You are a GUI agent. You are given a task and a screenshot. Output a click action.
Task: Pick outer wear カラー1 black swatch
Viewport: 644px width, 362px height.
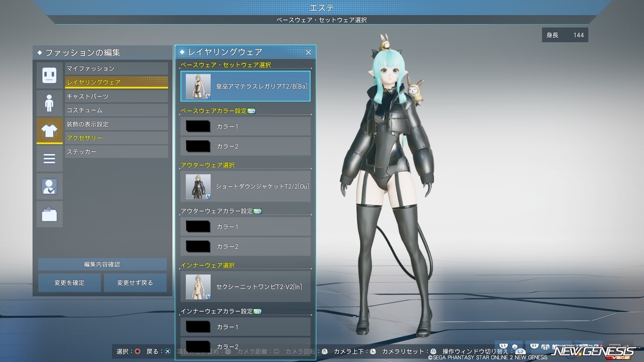click(197, 227)
